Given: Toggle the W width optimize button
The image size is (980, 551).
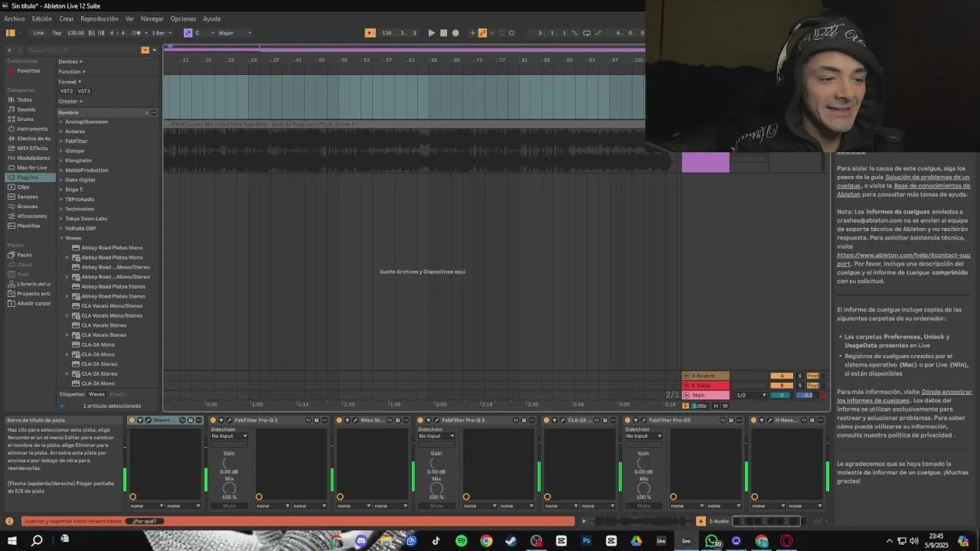Looking at the screenshot, I should (725, 406).
